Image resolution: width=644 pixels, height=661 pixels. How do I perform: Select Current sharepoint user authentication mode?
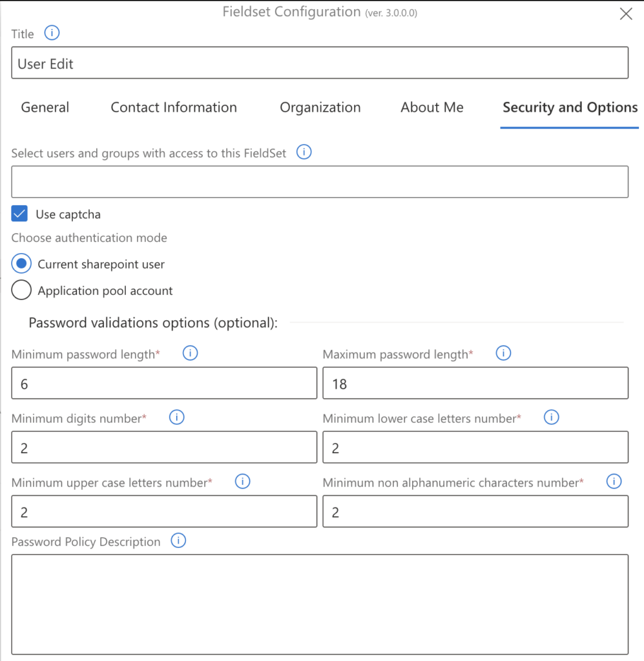21,263
